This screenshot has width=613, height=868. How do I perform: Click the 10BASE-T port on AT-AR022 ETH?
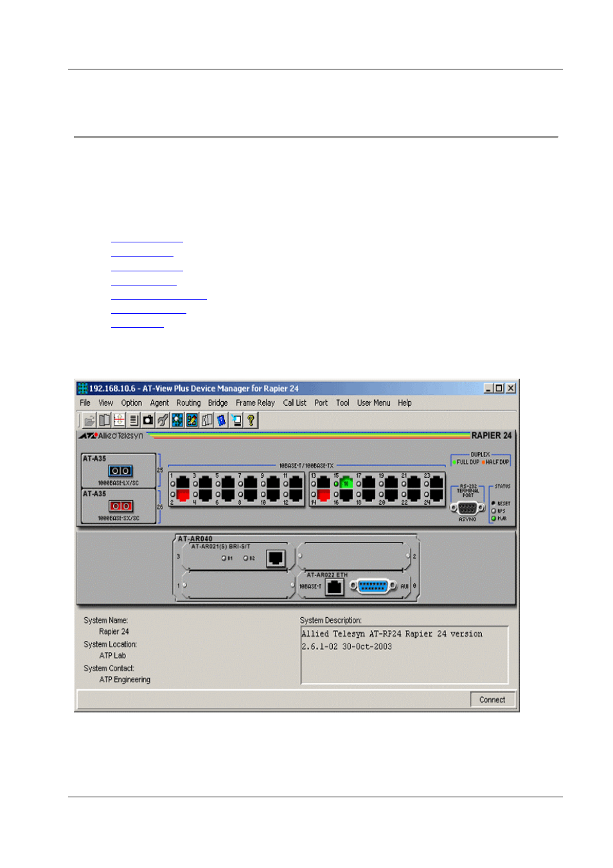point(335,586)
